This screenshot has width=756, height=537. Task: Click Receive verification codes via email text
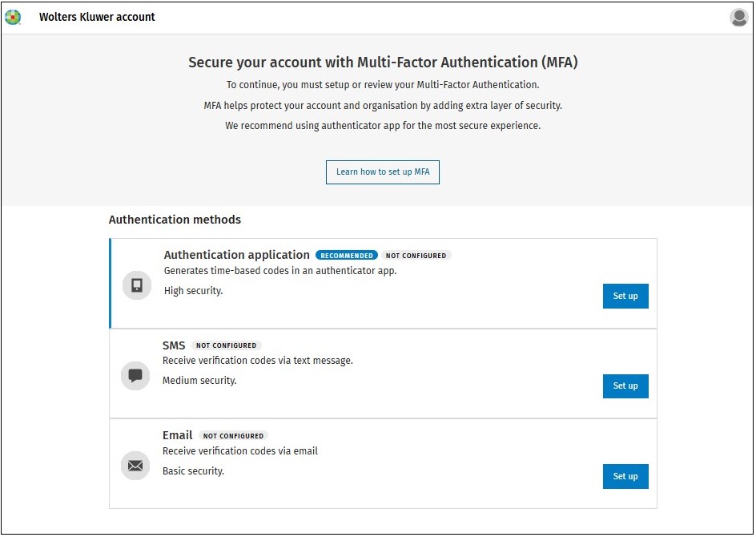pyautogui.click(x=240, y=451)
